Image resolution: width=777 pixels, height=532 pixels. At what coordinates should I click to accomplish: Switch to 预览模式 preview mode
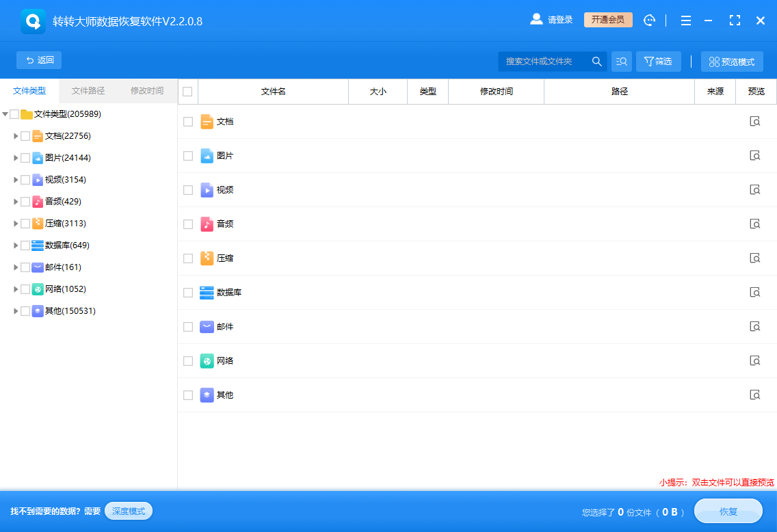(732, 61)
